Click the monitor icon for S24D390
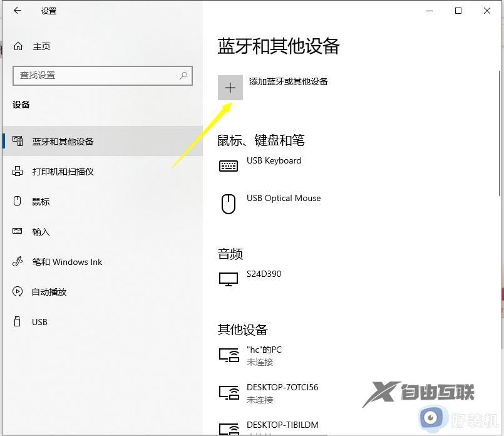 point(228,278)
